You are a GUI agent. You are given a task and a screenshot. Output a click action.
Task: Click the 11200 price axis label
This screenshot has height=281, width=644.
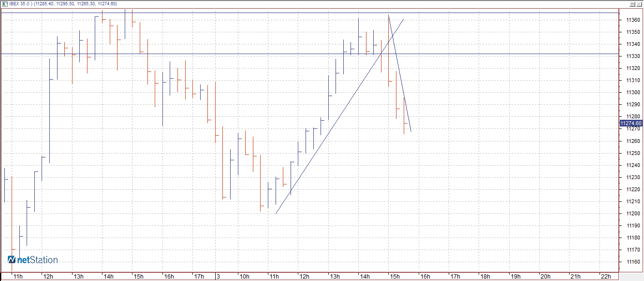tap(633, 213)
